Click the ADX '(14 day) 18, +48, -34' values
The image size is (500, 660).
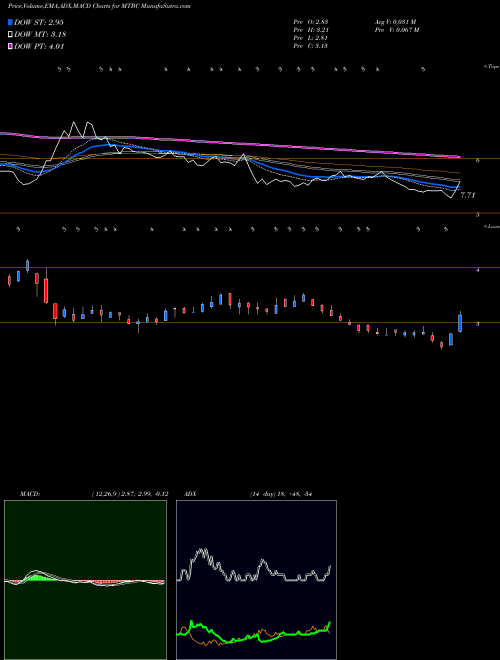282,494
